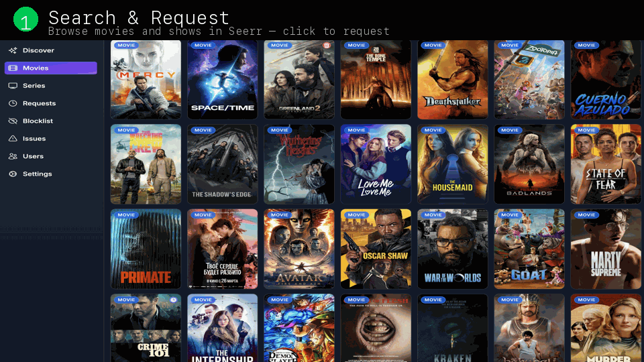Open the Badlands movie poster
This screenshot has width=644, height=362.
[x=529, y=164]
